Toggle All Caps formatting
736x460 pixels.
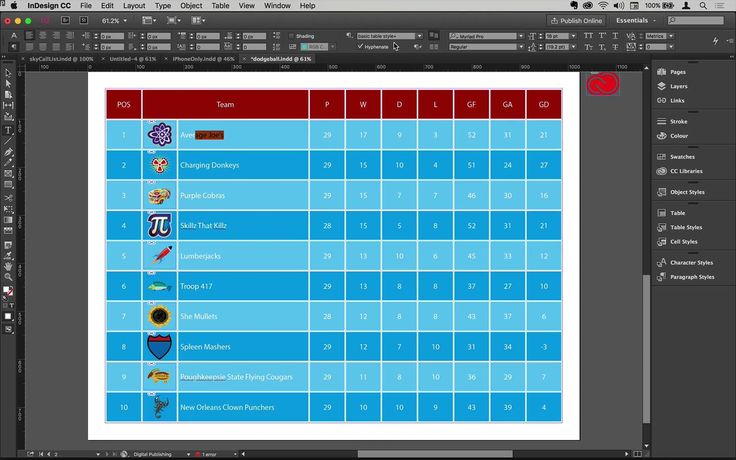(588, 36)
